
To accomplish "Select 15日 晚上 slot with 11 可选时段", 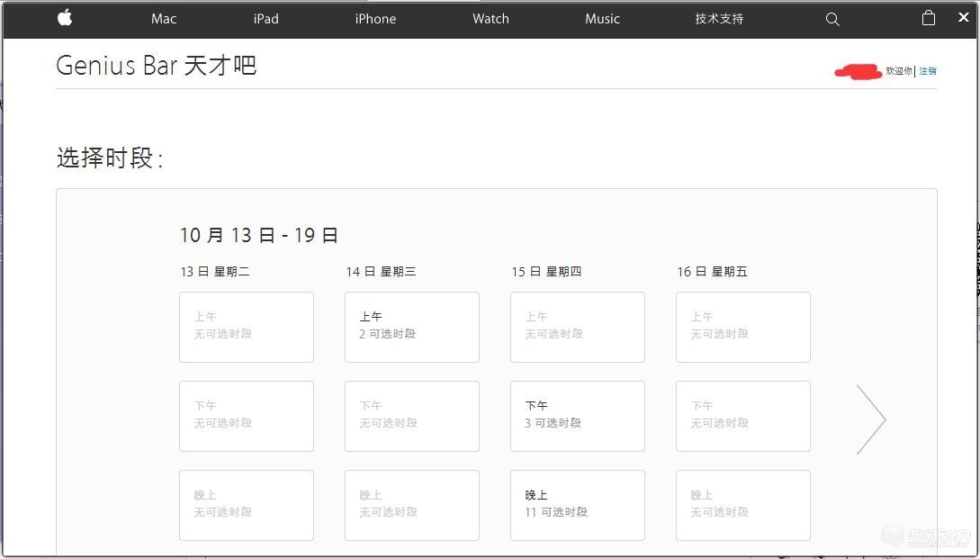I will click(578, 505).
